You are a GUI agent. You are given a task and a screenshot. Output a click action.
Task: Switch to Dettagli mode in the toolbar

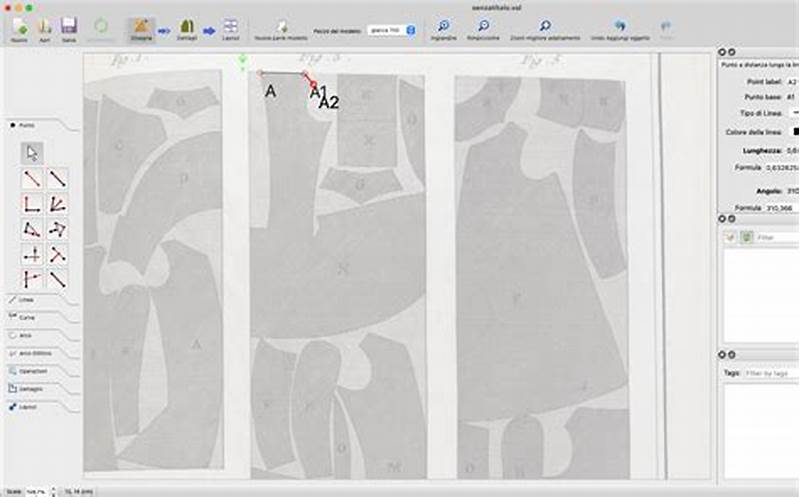[187, 27]
